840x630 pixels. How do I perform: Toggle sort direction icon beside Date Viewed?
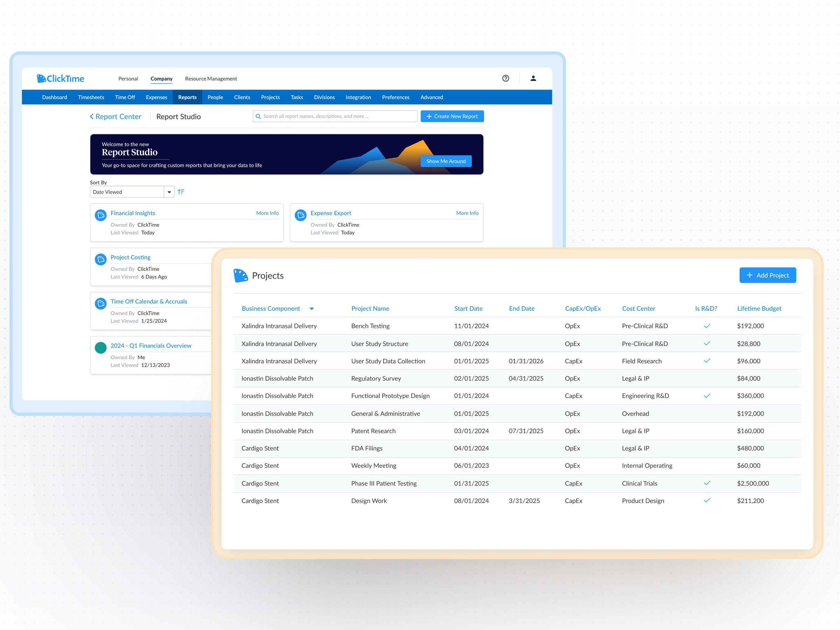pyautogui.click(x=181, y=192)
